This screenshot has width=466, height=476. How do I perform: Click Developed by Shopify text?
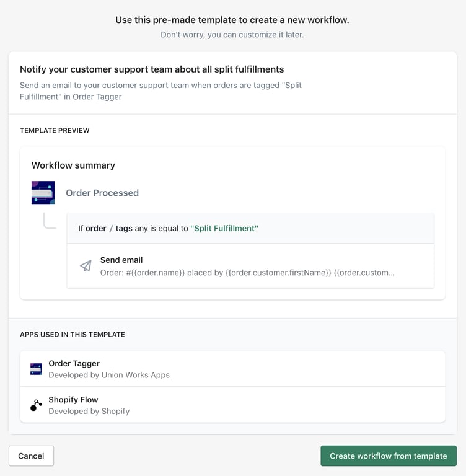pos(89,411)
